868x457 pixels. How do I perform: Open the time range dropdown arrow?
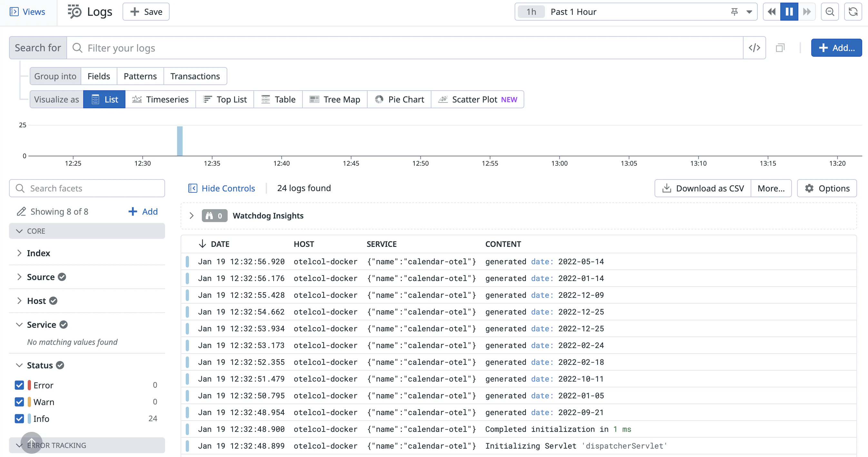tap(749, 12)
